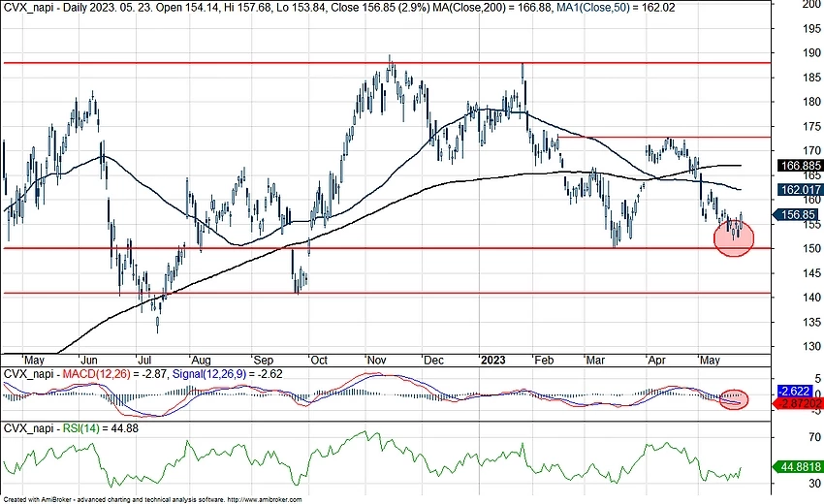Click the Nov label on the time axis

(x=373, y=357)
